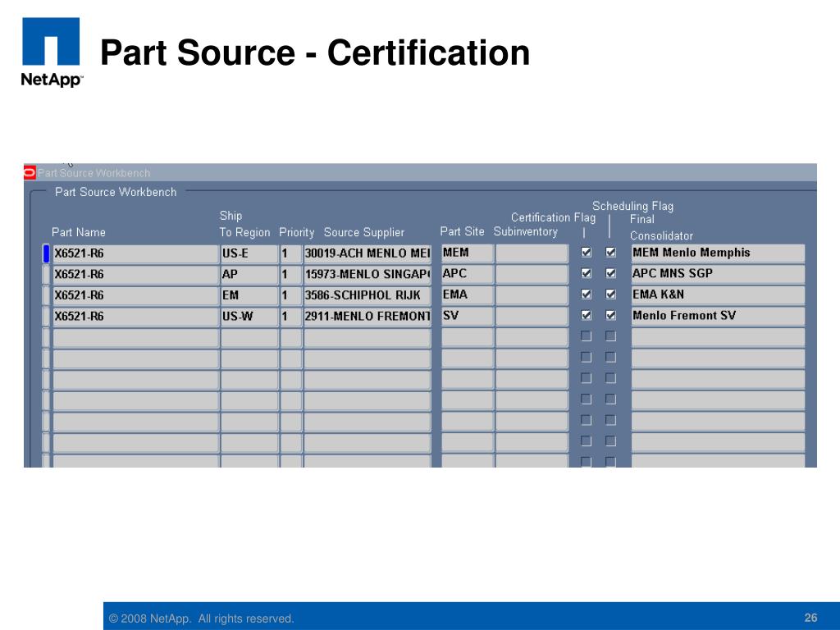
Task: Click the Priority field in the AP row
Action: [291, 274]
